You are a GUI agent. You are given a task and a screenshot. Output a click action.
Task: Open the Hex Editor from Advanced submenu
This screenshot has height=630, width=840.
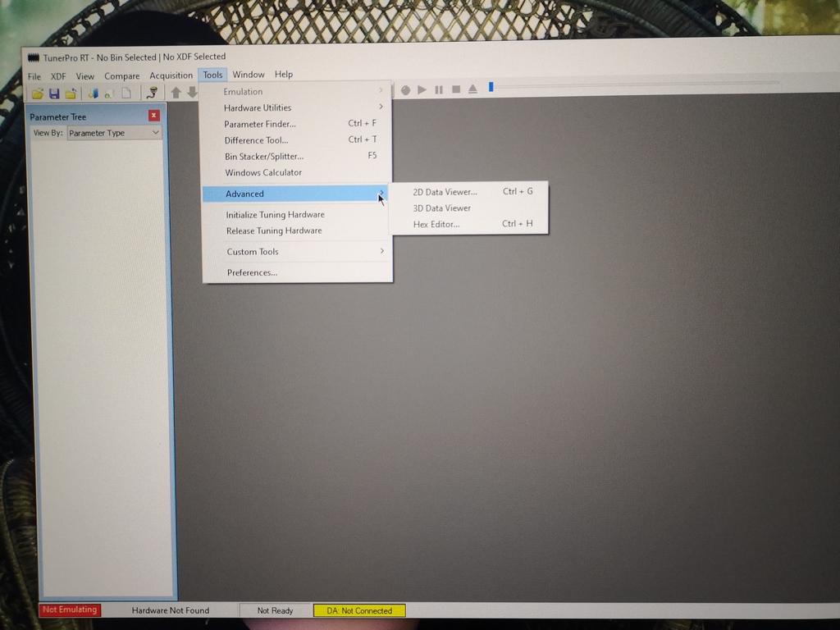tap(436, 224)
